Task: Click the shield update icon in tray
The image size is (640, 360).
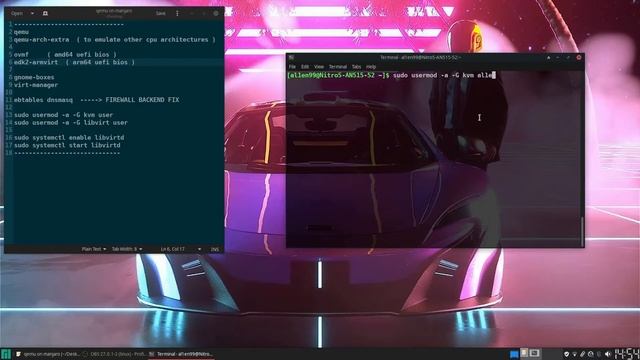Action: pyautogui.click(x=566, y=354)
